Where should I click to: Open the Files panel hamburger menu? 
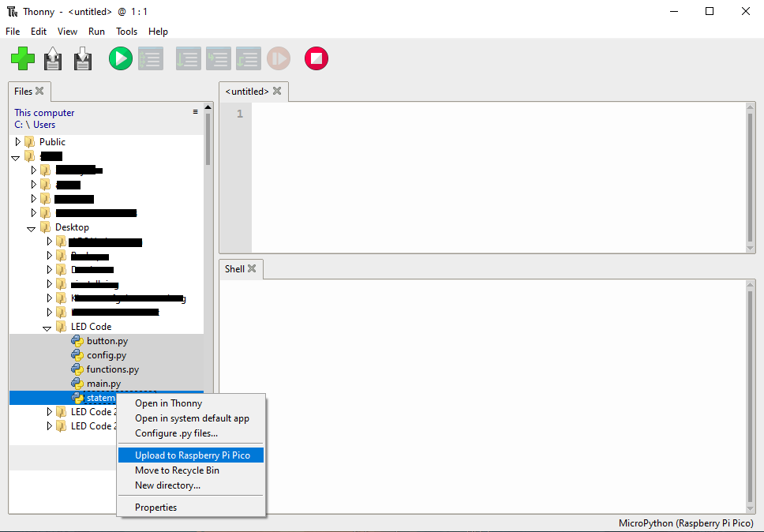196,112
